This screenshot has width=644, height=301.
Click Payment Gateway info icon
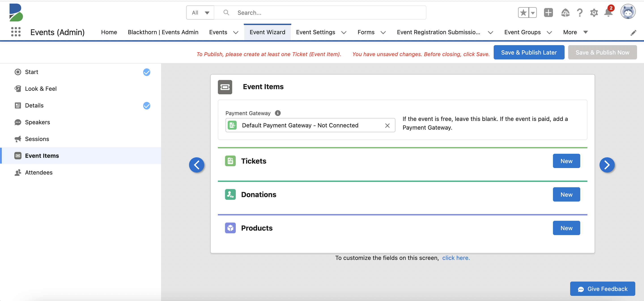(278, 113)
